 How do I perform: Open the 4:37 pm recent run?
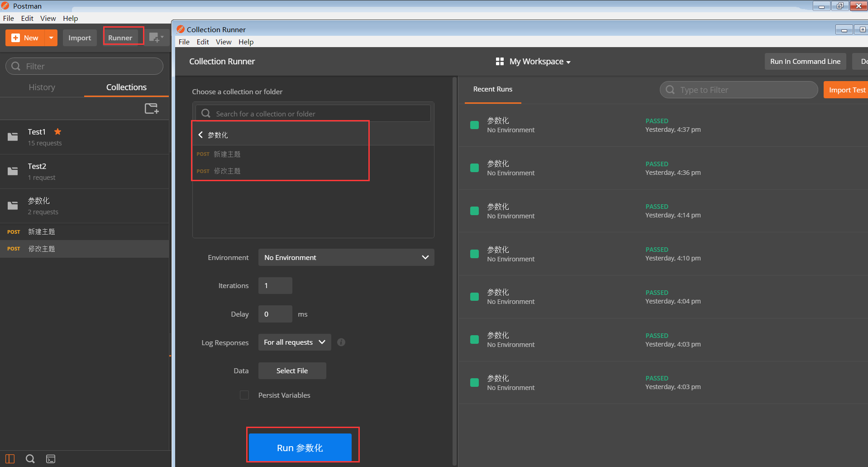point(663,125)
